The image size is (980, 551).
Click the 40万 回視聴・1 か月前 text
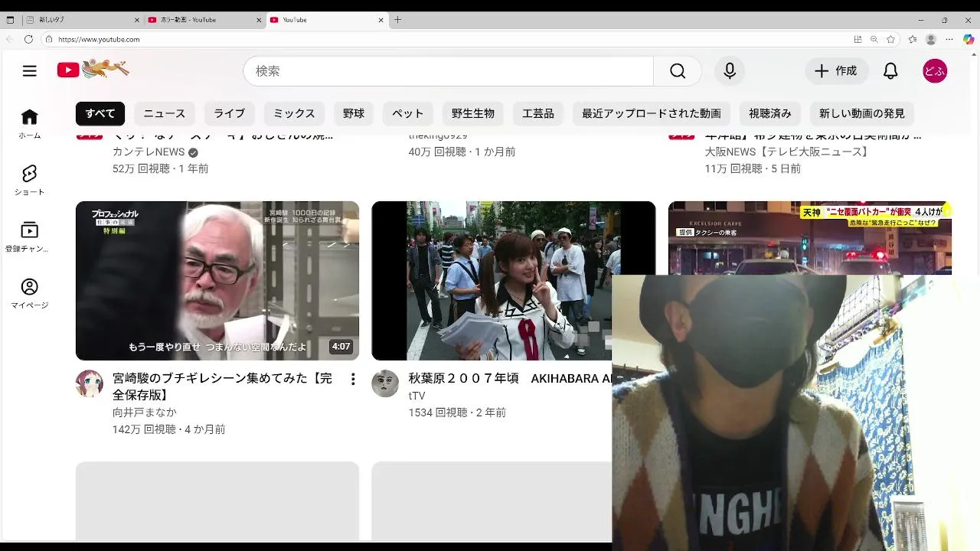point(462,152)
